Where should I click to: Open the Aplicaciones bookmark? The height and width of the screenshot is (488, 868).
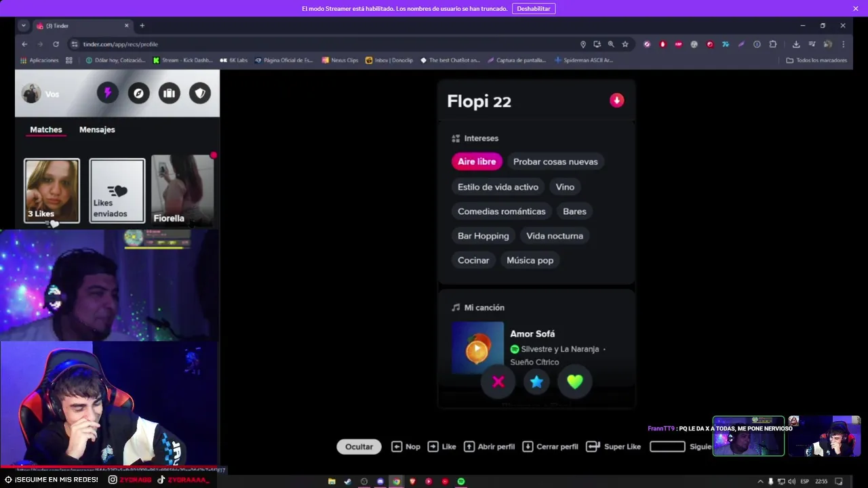[39, 60]
